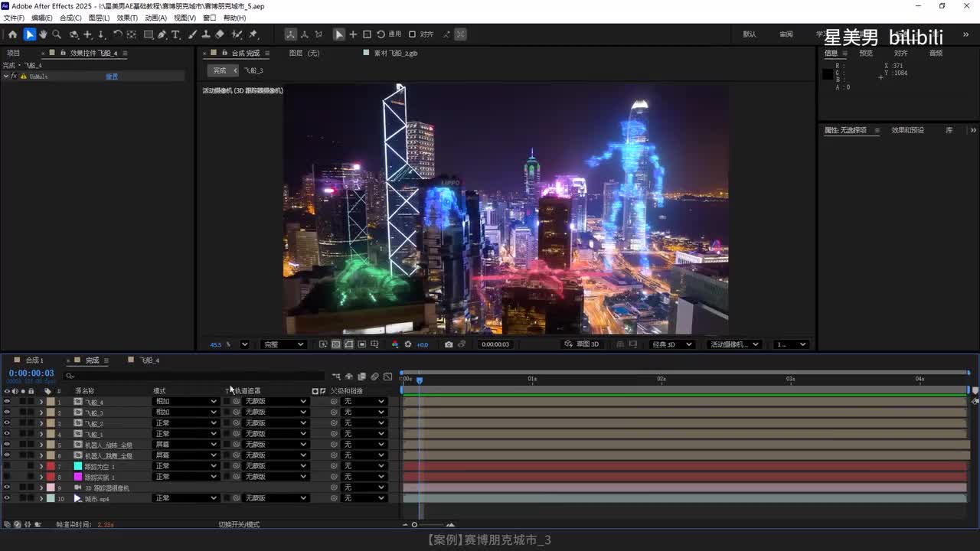The height and width of the screenshot is (551, 980).
Task: Take a snapshot with the camera icon
Action: pos(449,344)
